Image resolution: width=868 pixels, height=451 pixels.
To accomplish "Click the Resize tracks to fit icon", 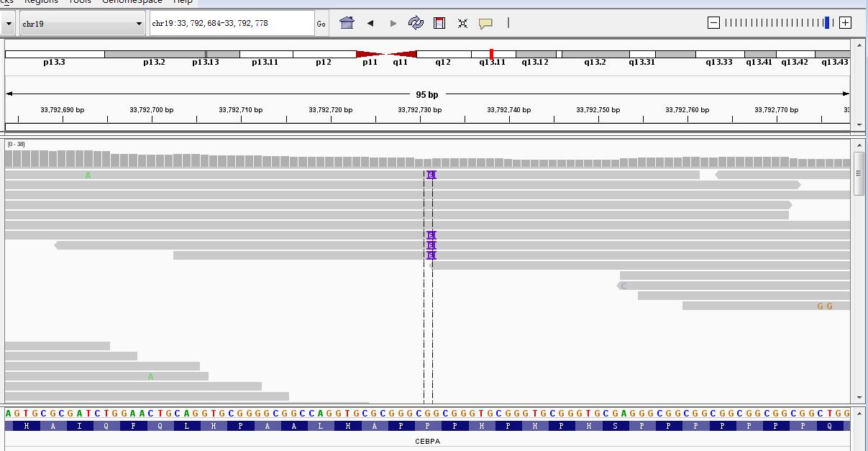I will click(x=462, y=22).
